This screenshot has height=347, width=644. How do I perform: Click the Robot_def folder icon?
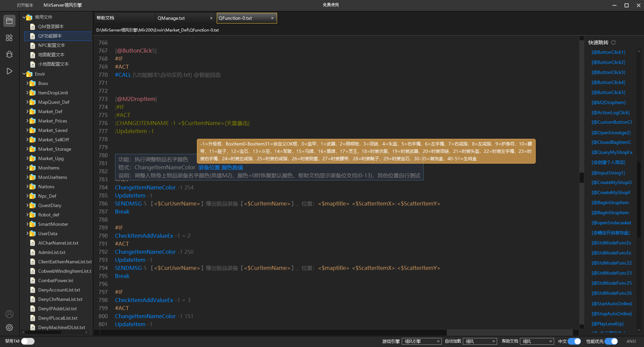[33, 215]
